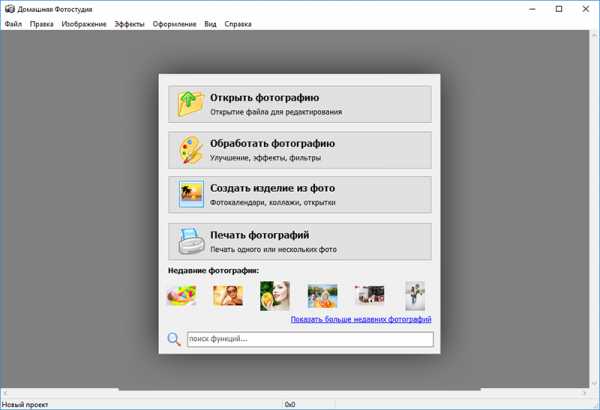Close the Домашняя Фотостудия window
The width and height of the screenshot is (600, 410).
[585, 9]
